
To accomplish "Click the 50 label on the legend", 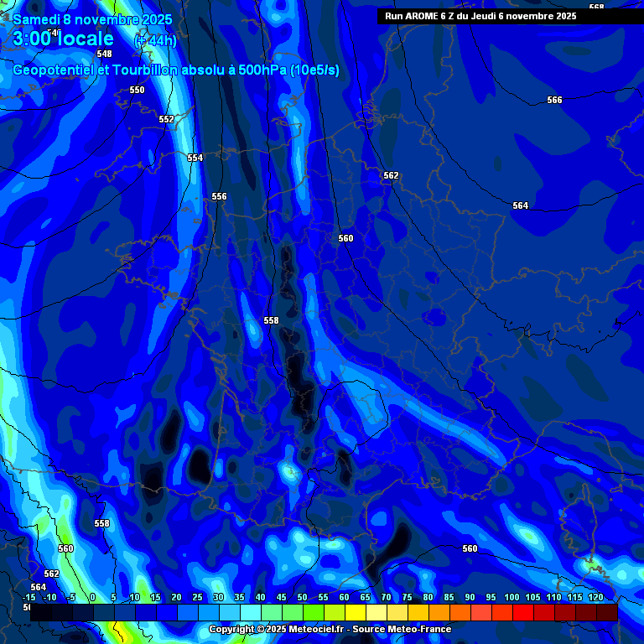I will pos(303,597).
